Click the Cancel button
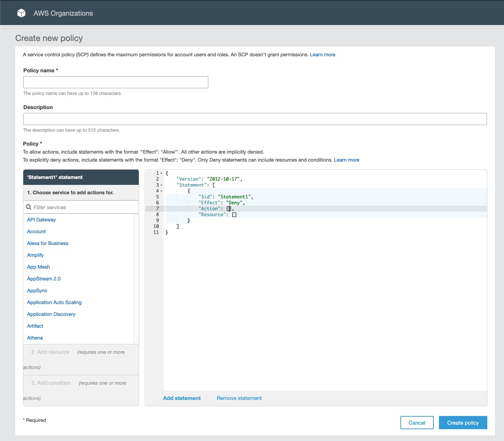This screenshot has height=441, width=504. 417,423
